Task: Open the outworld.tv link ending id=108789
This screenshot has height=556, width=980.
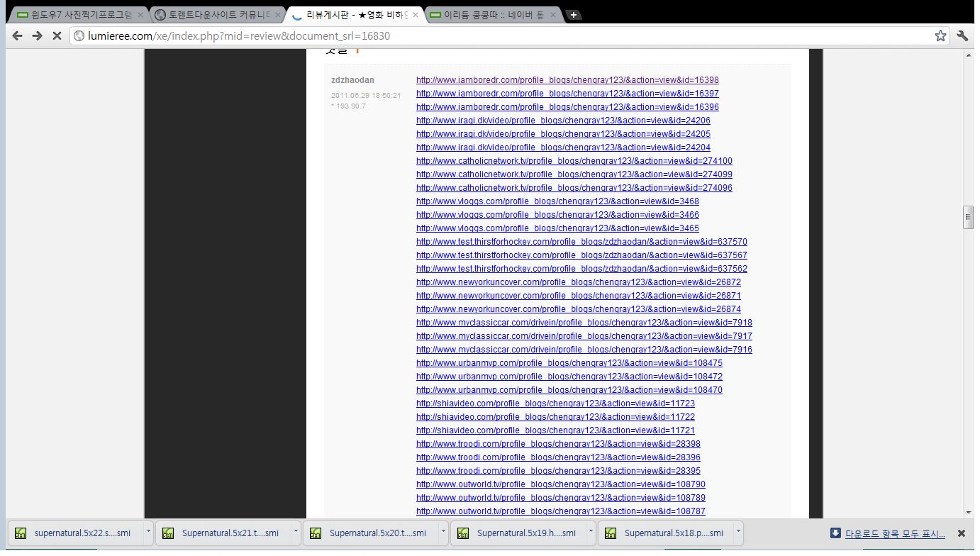Action: 561,498
